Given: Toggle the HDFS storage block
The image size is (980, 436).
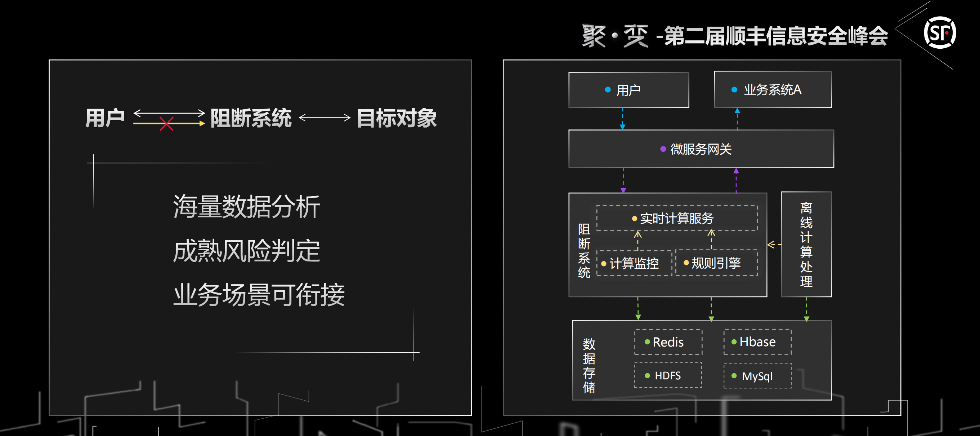Looking at the screenshot, I should (x=668, y=376).
